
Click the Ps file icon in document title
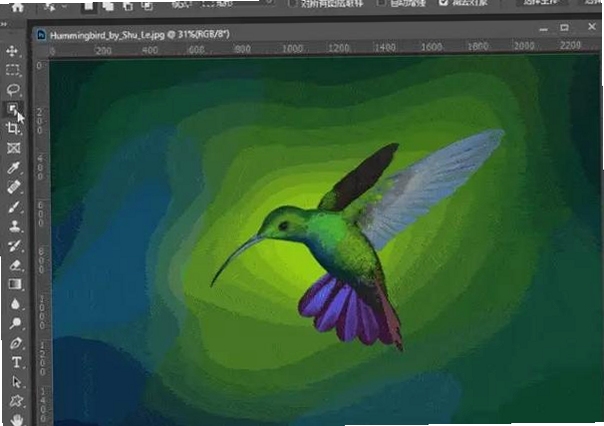41,35
